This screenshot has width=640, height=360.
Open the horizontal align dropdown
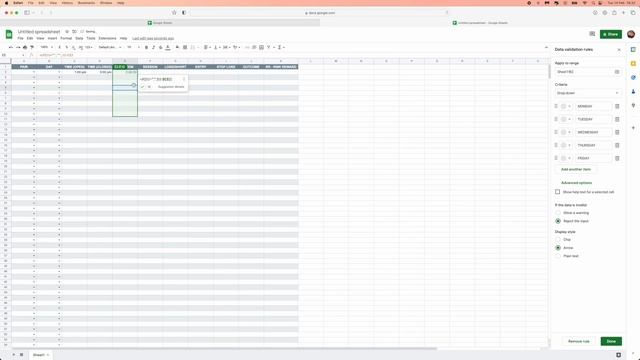(x=207, y=47)
